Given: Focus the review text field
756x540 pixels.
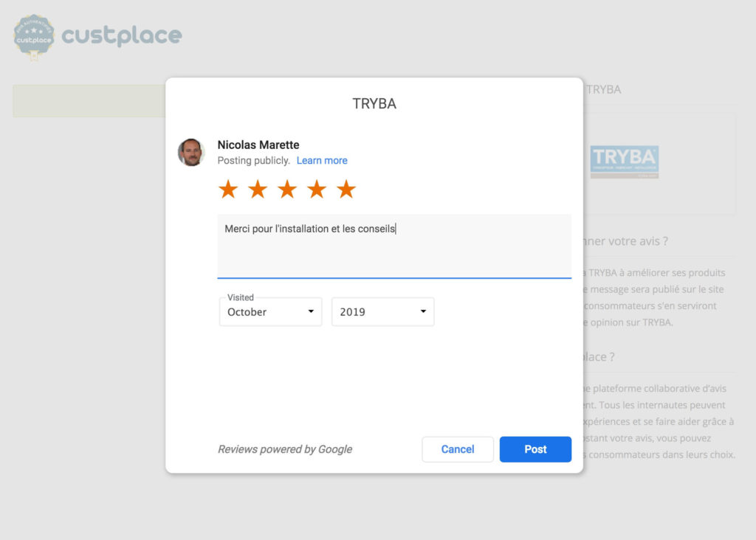Looking at the screenshot, I should pos(394,246).
